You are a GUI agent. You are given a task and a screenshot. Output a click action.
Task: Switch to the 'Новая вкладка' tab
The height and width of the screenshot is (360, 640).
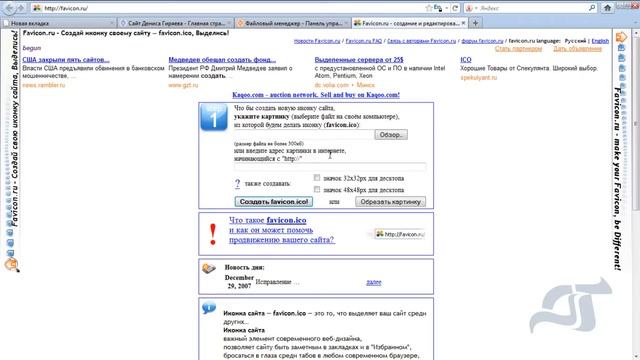point(58,23)
